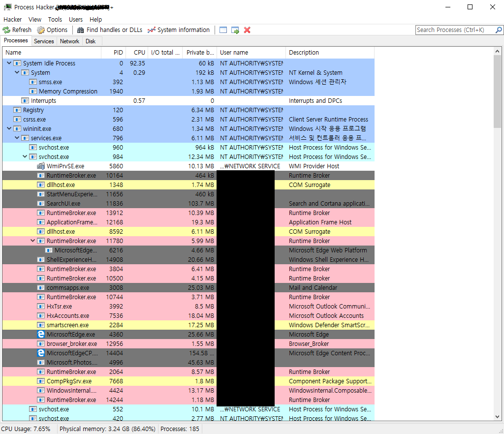Collapse wininit.exe tree node
The height and width of the screenshot is (434, 504).
pos(9,128)
